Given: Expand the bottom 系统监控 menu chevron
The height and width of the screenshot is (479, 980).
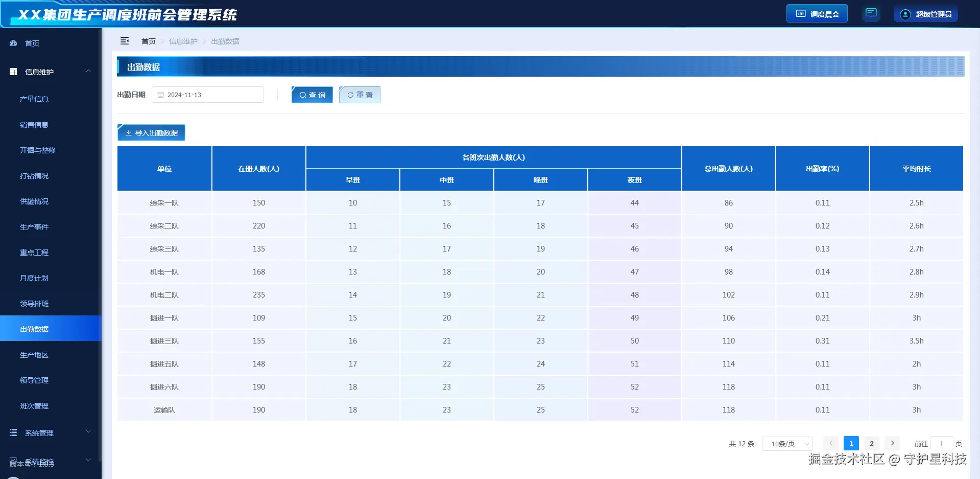Looking at the screenshot, I should (x=88, y=460).
